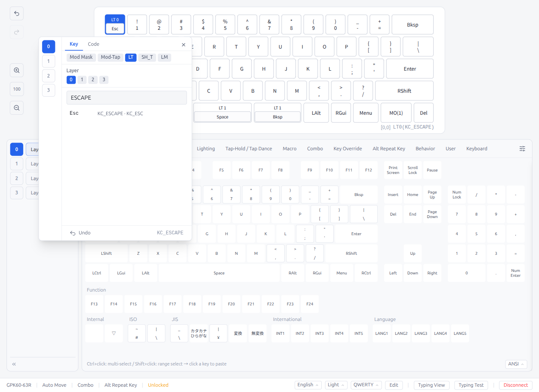Pick the LANG1 language keycode
This screenshot has height=392, width=539.
pyautogui.click(x=382, y=334)
